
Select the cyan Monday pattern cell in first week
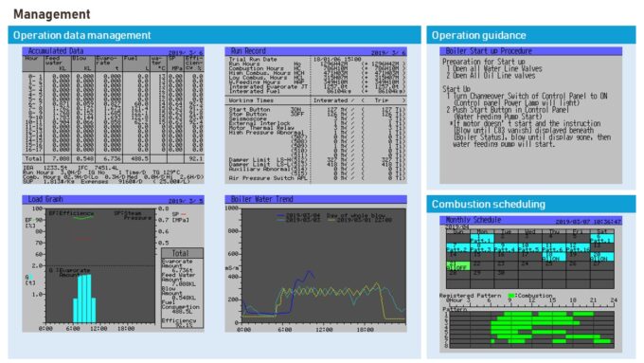[x=482, y=239]
